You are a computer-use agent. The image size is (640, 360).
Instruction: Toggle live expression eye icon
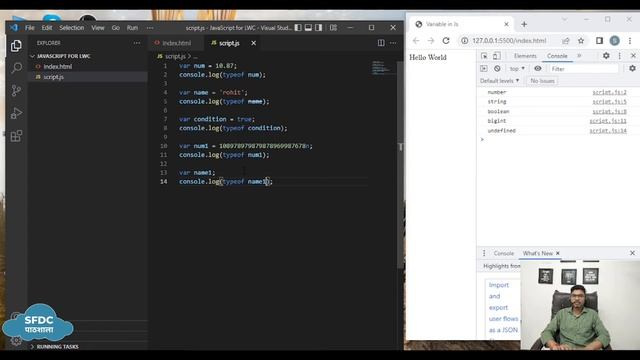click(x=538, y=69)
